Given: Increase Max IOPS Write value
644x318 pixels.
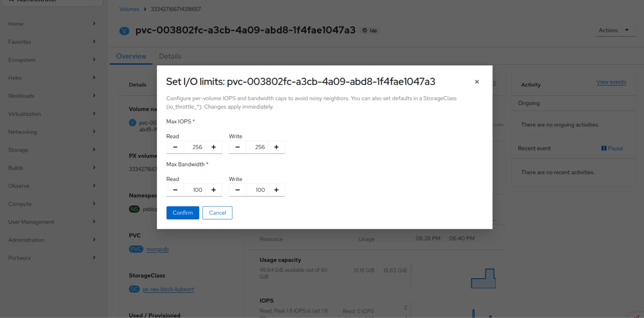Looking at the screenshot, I should click(x=276, y=147).
